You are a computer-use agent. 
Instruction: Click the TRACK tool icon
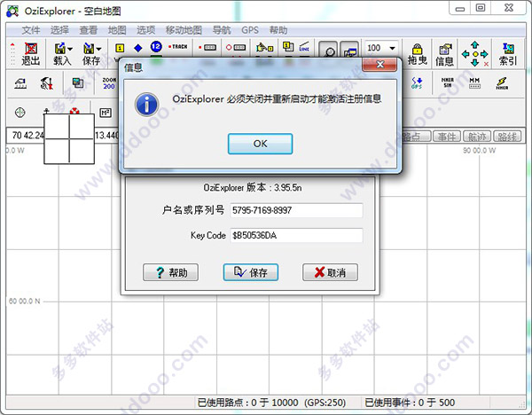178,47
